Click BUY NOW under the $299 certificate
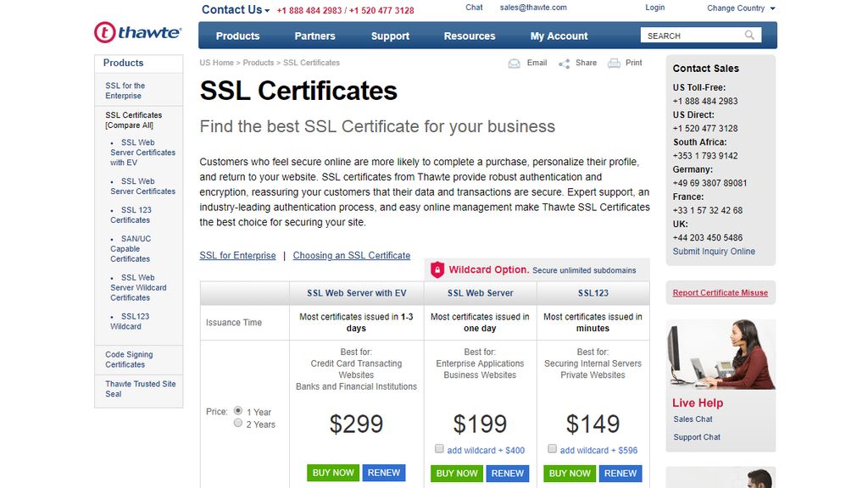Screen dimensions: 868x488 (x=332, y=474)
